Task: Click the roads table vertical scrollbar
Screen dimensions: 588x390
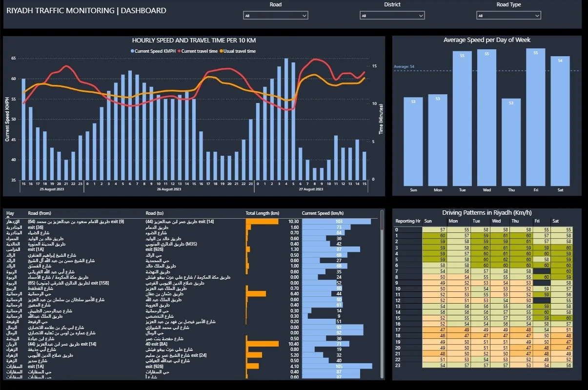Action: (x=382, y=293)
